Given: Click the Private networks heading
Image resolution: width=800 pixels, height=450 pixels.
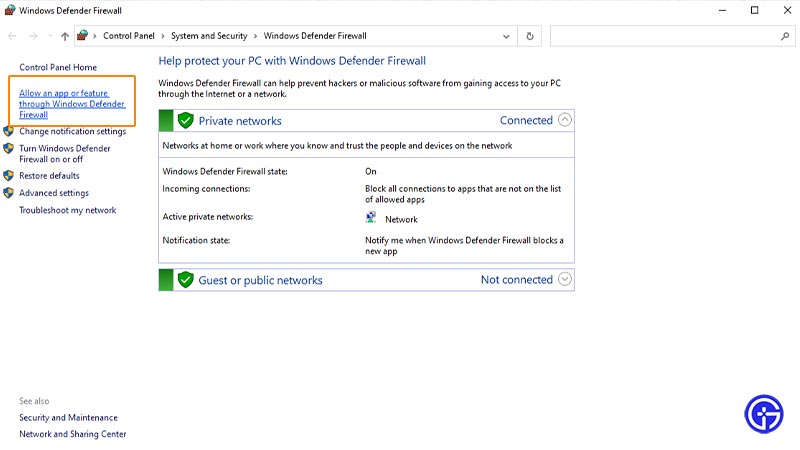Looking at the screenshot, I should coord(240,121).
